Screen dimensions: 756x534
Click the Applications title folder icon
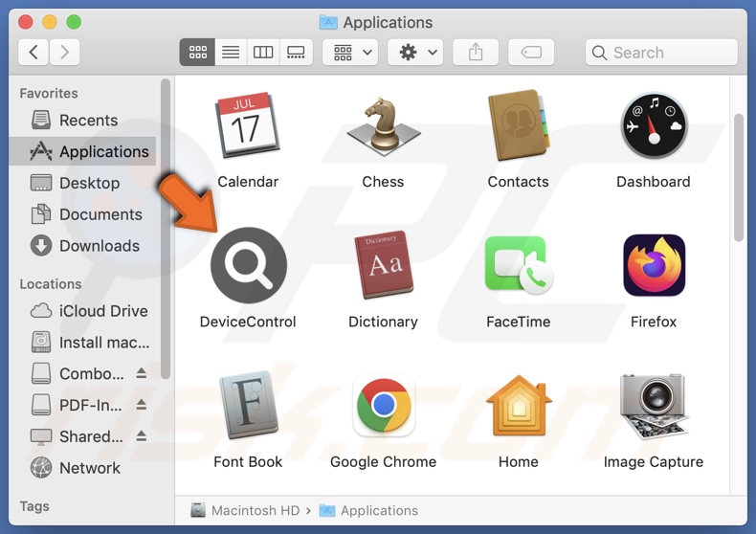328,22
